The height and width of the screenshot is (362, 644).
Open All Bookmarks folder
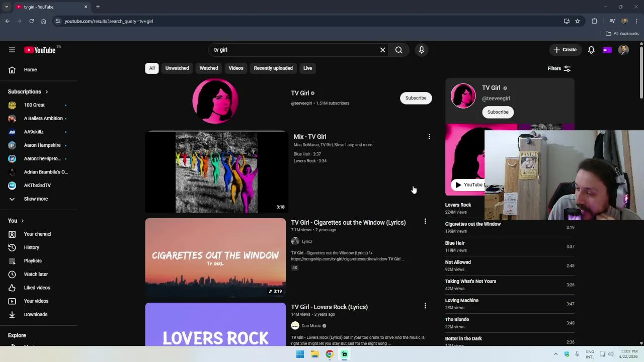622,34
